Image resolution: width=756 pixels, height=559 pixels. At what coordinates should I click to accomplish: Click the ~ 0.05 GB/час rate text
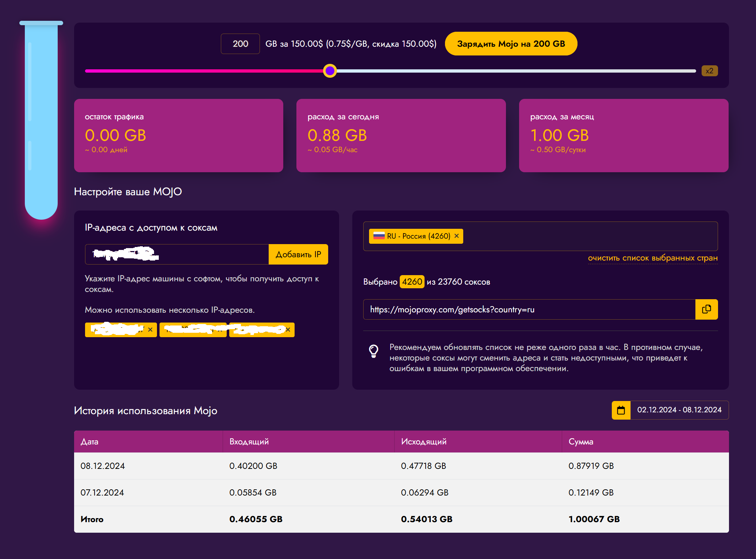333,150
